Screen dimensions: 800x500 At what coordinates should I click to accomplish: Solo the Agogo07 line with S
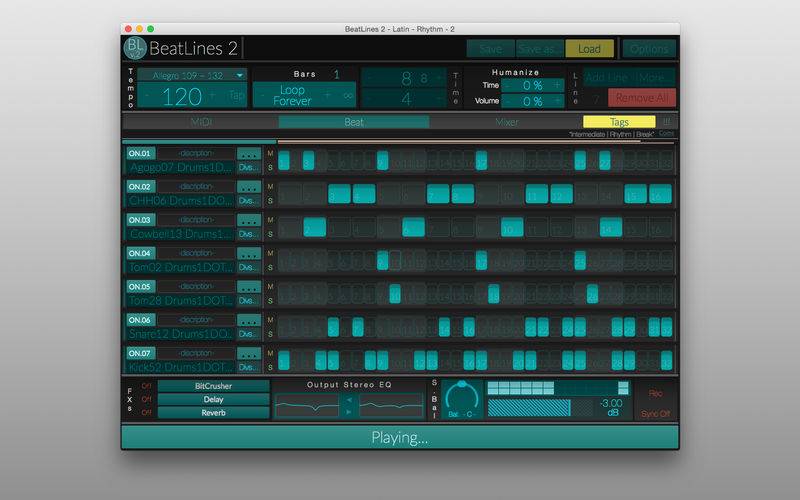(270, 167)
